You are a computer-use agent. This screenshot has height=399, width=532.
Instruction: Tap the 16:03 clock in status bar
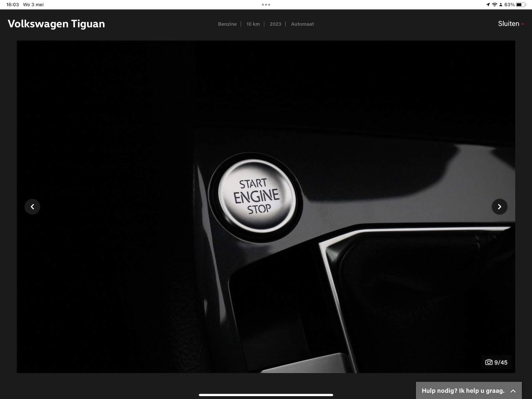(x=12, y=5)
